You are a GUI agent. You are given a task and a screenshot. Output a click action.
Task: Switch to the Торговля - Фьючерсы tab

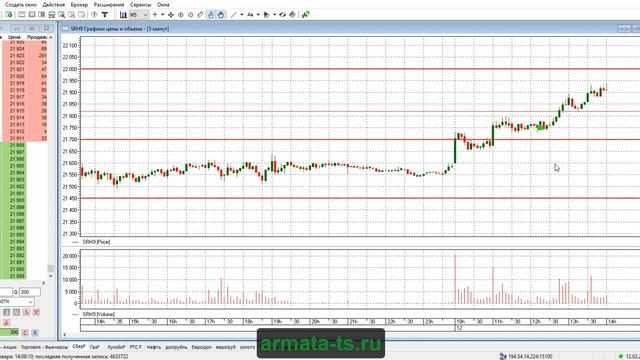(44, 347)
